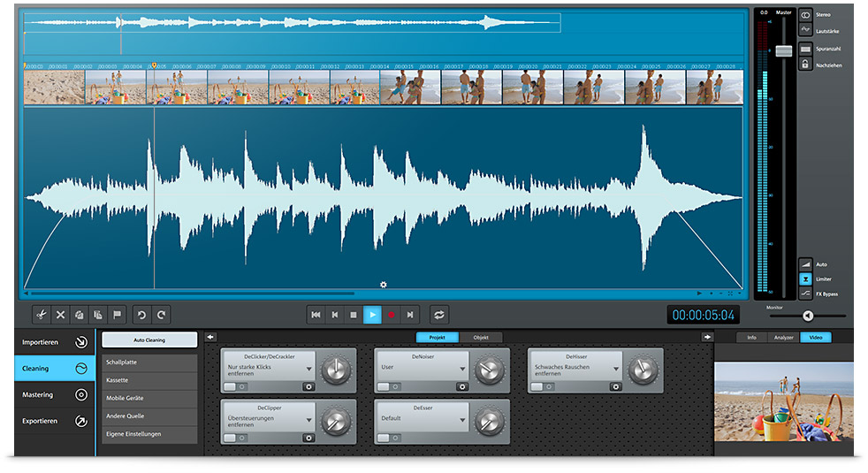The width and height of the screenshot is (868, 473).
Task: Switch to the Objekt tab
Action: tap(481, 338)
